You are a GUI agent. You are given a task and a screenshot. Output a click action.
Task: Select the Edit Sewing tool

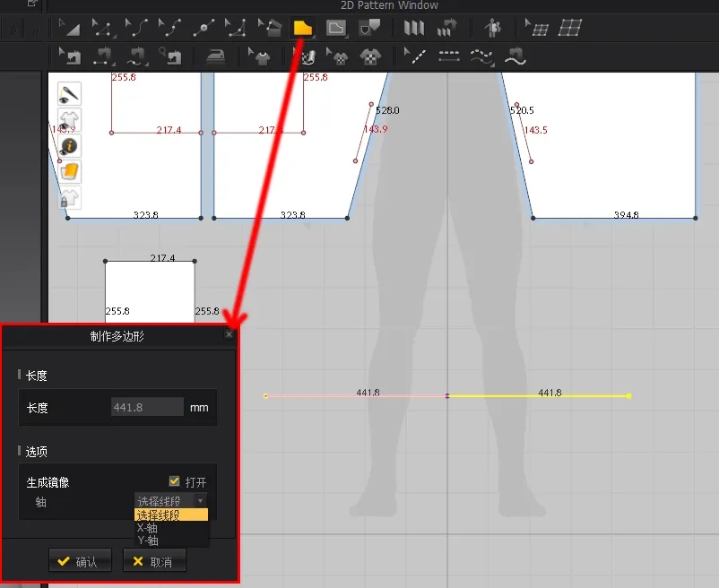(70, 56)
